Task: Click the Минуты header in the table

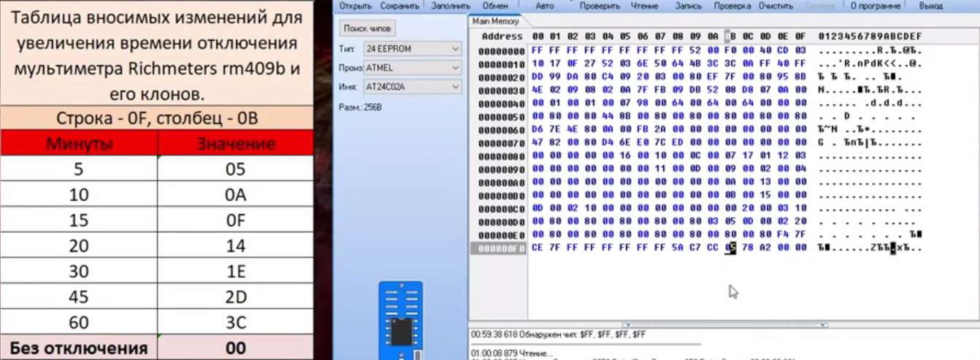Action: [79, 144]
